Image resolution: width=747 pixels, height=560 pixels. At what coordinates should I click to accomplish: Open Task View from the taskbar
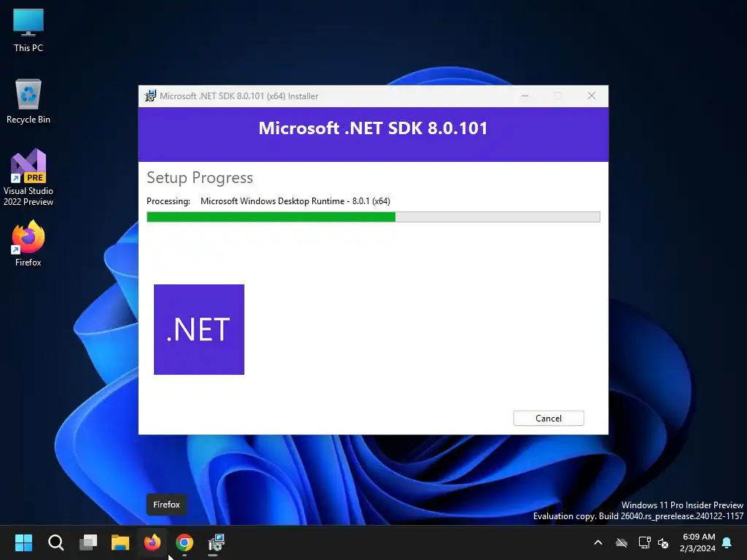[x=88, y=542]
